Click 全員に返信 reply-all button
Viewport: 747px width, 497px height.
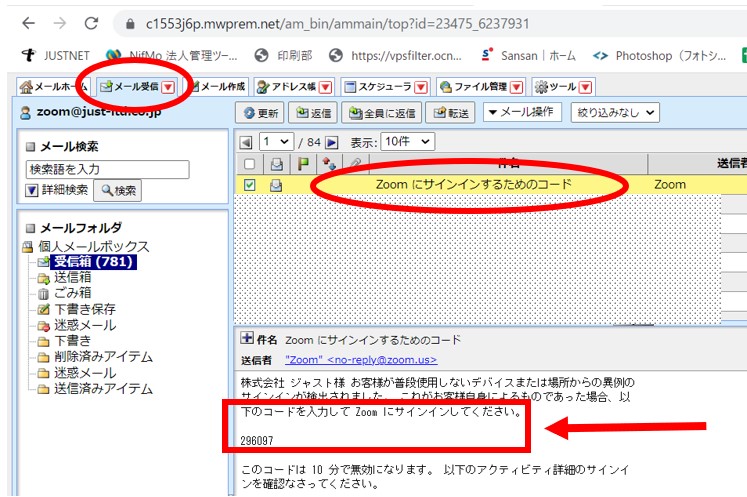pos(382,113)
